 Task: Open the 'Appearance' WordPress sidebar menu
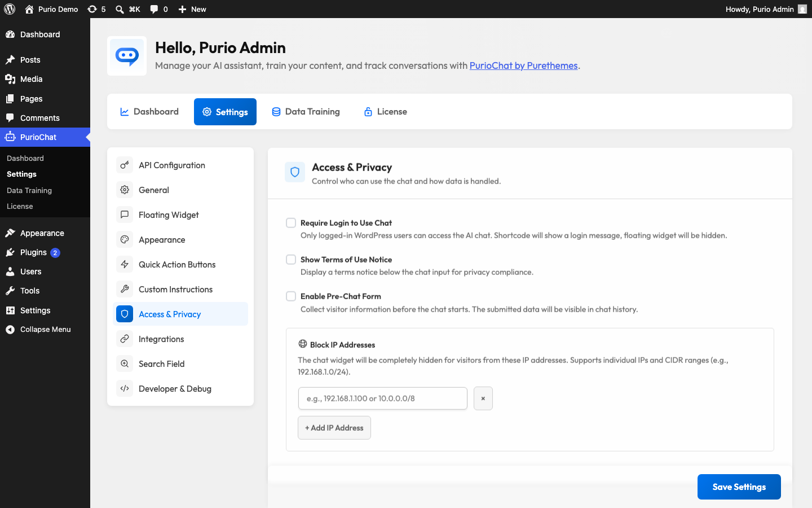[x=45, y=233]
